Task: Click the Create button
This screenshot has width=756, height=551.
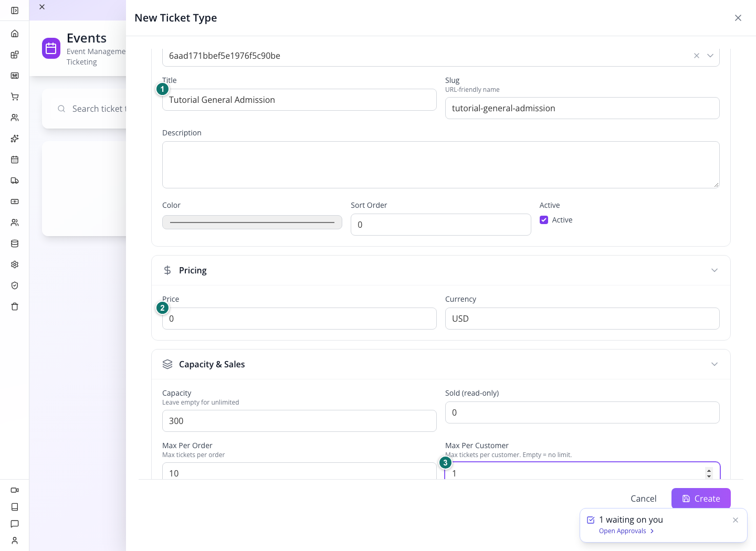Action: [x=701, y=499]
